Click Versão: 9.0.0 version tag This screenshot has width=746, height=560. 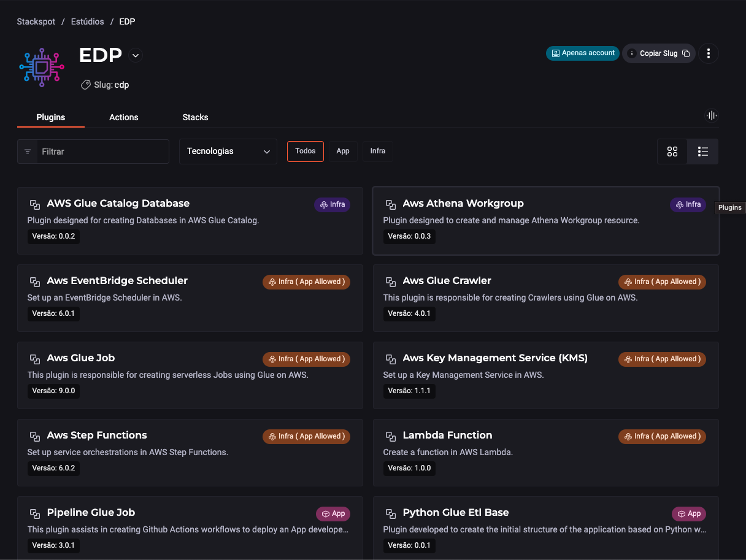pos(53,391)
